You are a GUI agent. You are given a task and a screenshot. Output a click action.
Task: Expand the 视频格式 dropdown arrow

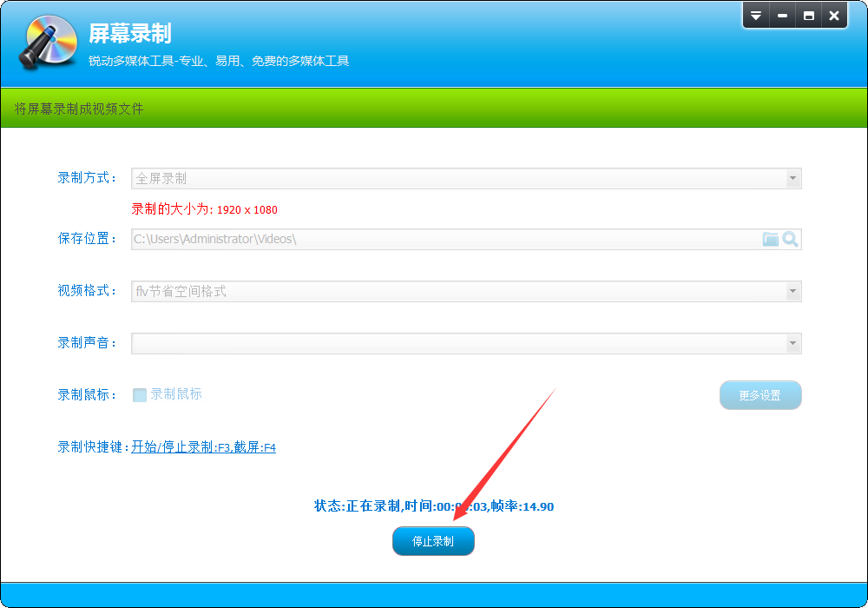[792, 291]
